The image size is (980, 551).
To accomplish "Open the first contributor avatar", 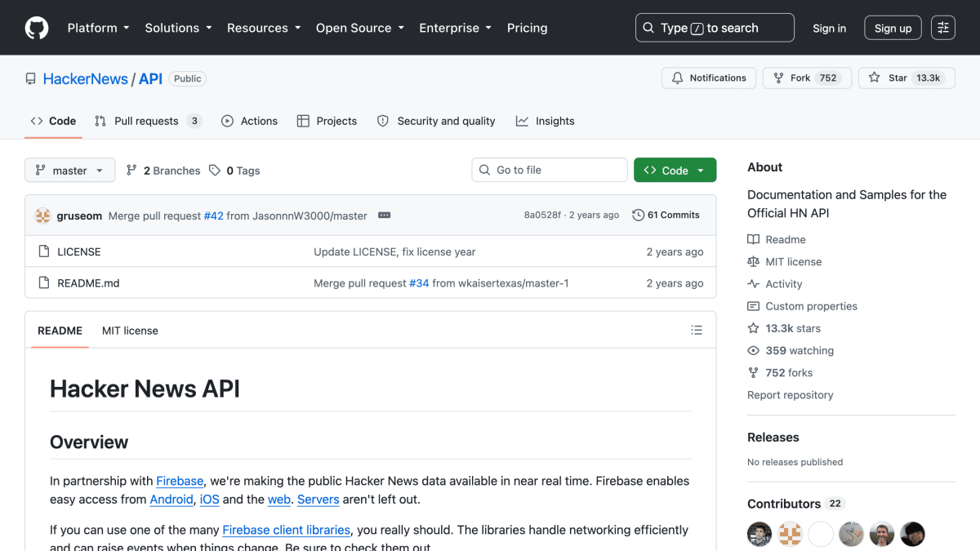I will pyautogui.click(x=759, y=535).
